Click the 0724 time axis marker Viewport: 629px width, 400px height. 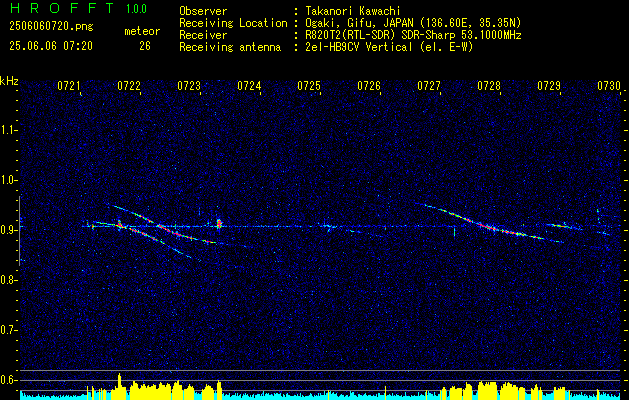click(x=249, y=86)
